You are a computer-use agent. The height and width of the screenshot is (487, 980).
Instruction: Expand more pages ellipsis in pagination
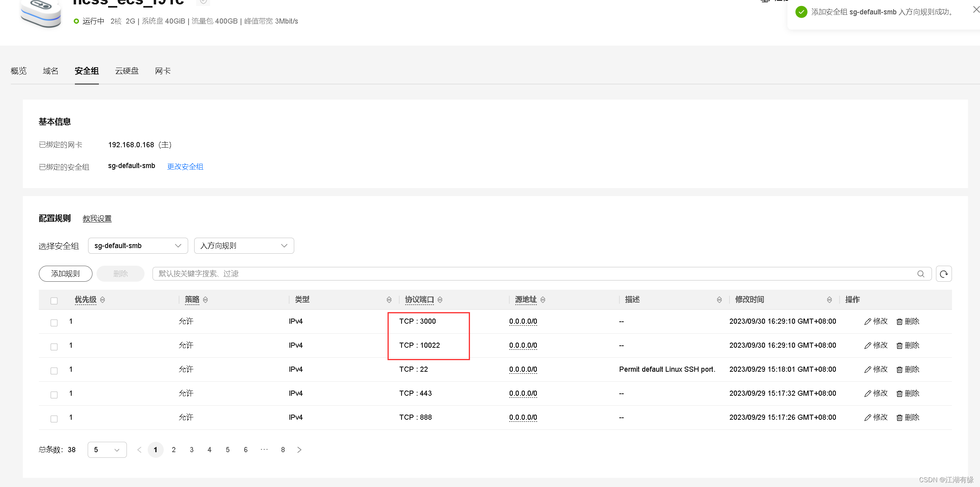point(264,449)
